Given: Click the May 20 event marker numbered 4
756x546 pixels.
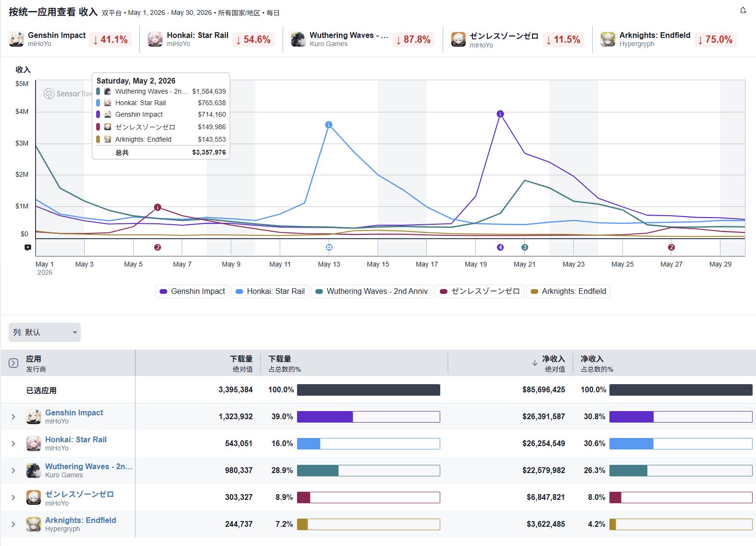Looking at the screenshot, I should 500,247.
